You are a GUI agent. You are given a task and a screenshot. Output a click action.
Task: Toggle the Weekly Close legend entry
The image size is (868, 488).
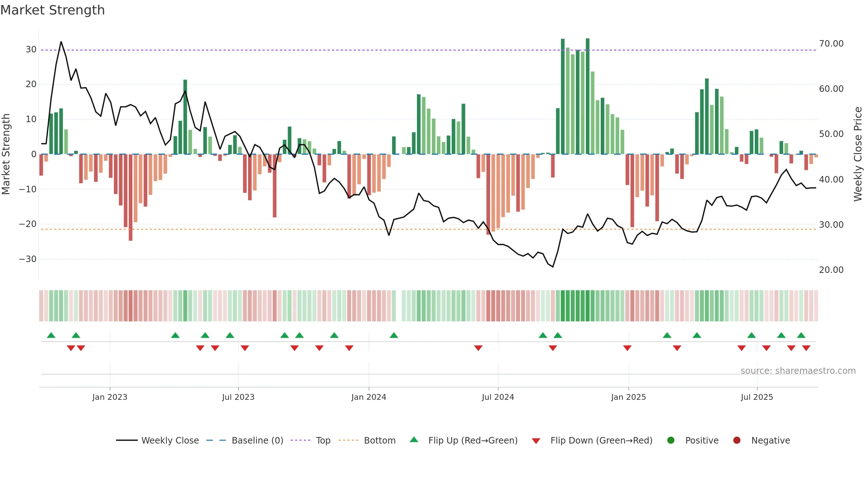(x=157, y=440)
